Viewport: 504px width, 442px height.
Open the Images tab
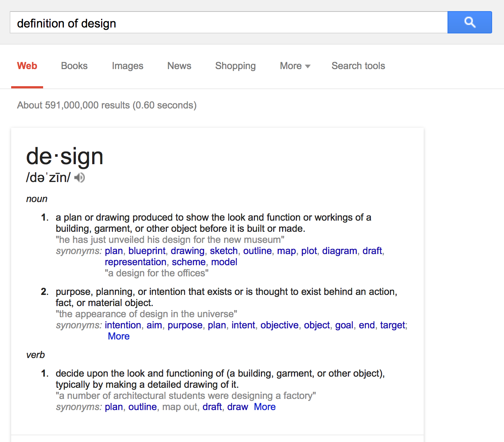point(127,66)
